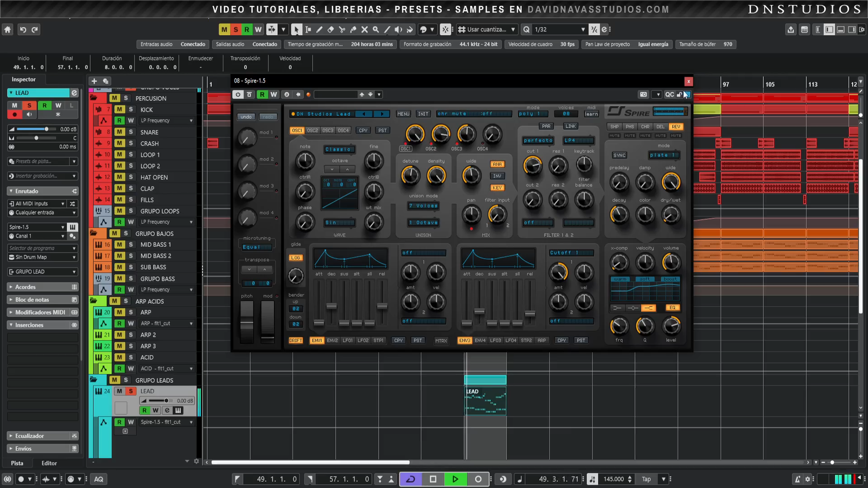Click the Stop transport button

pyautogui.click(x=433, y=479)
